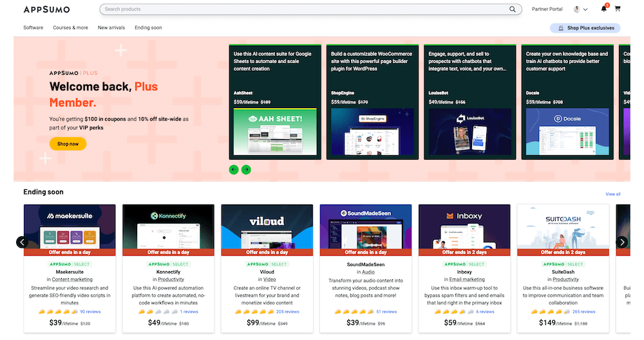The height and width of the screenshot is (340, 644).
Task: Click the Maekersuite product title
Action: click(x=70, y=272)
